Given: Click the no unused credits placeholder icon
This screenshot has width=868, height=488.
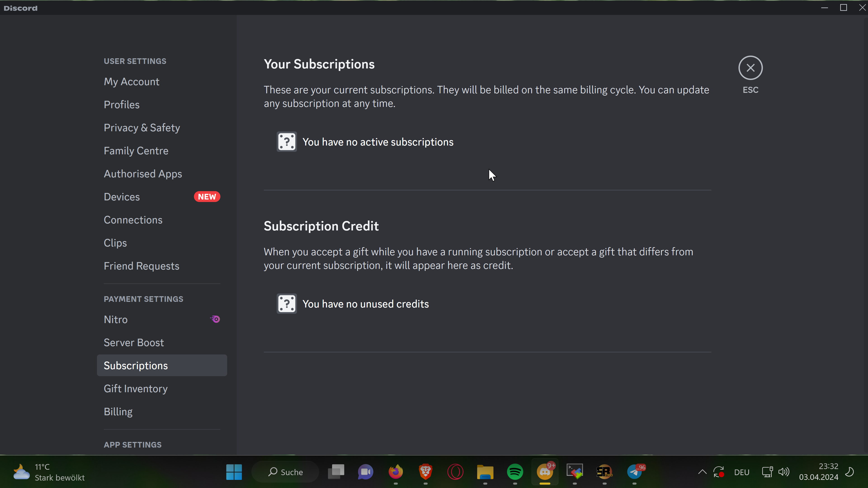Looking at the screenshot, I should pos(286,304).
